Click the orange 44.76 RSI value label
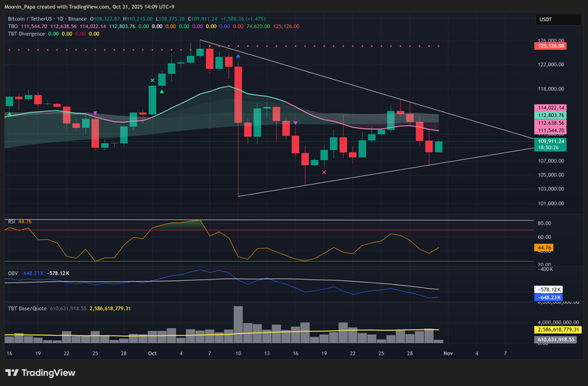Viewport: 588px width, 386px height. [545, 249]
